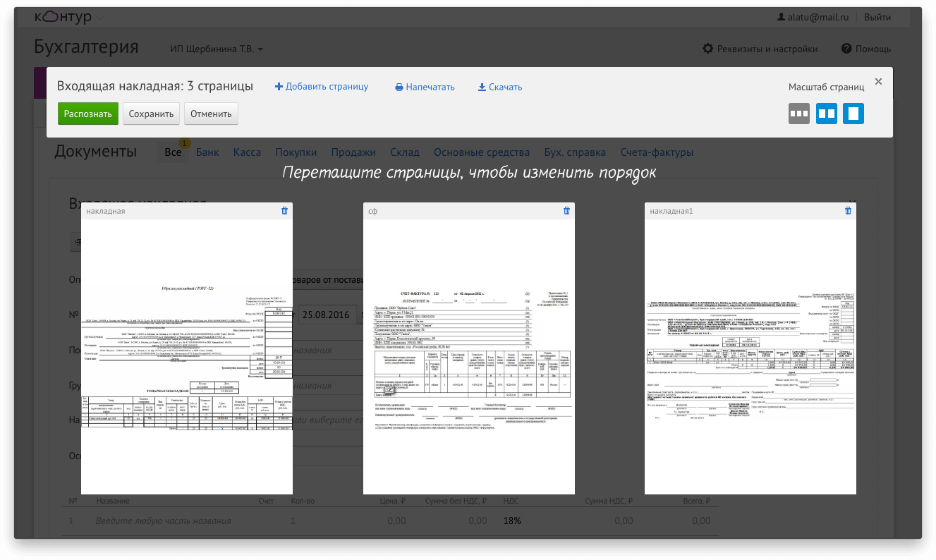Open the Склад tab
Image resolution: width=936 pixels, height=560 pixels.
pos(405,152)
